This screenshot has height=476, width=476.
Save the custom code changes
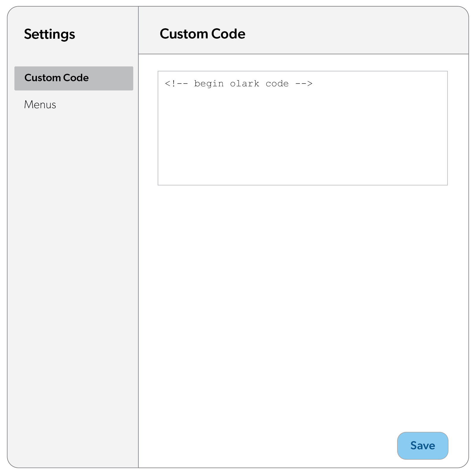click(422, 445)
